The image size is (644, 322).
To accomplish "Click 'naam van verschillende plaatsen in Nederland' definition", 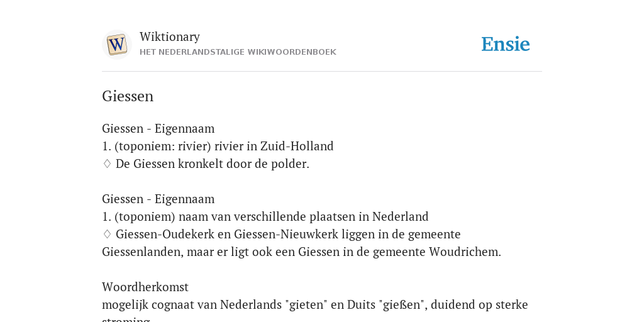I will tap(304, 216).
